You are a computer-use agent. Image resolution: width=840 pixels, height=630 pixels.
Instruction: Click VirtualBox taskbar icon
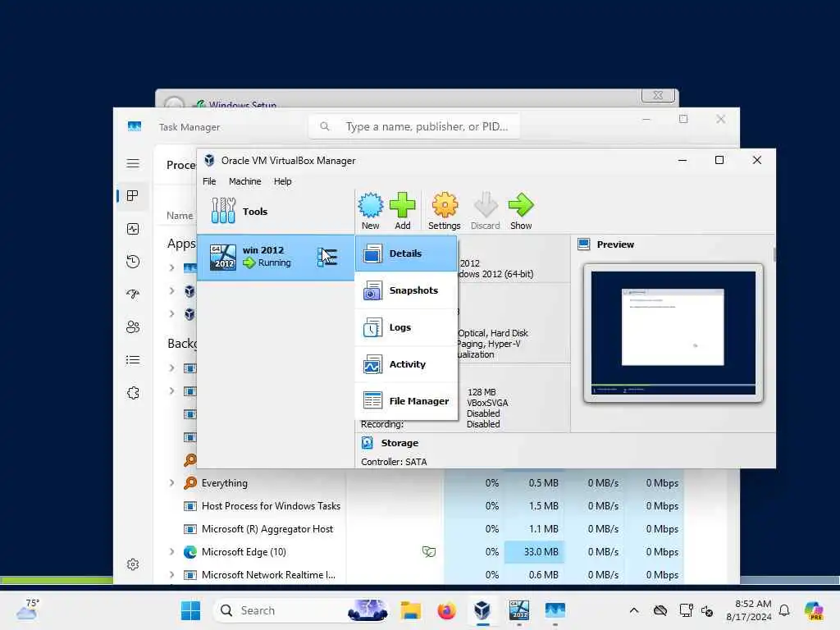pos(482,610)
